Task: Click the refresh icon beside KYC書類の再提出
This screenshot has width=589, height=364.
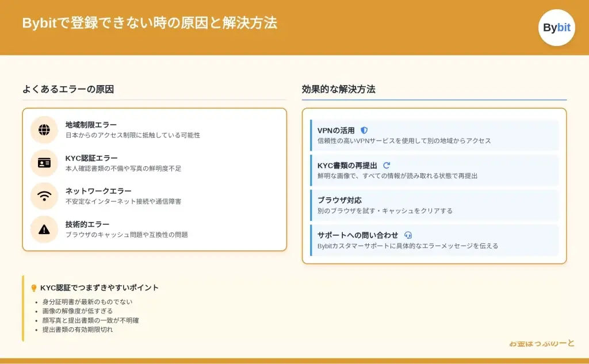Action: pyautogui.click(x=387, y=166)
